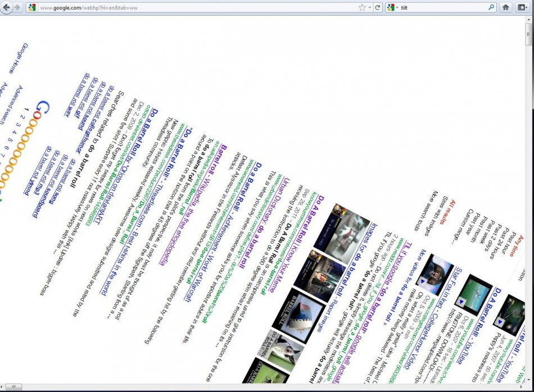Select the Any time filter

pos(517,245)
